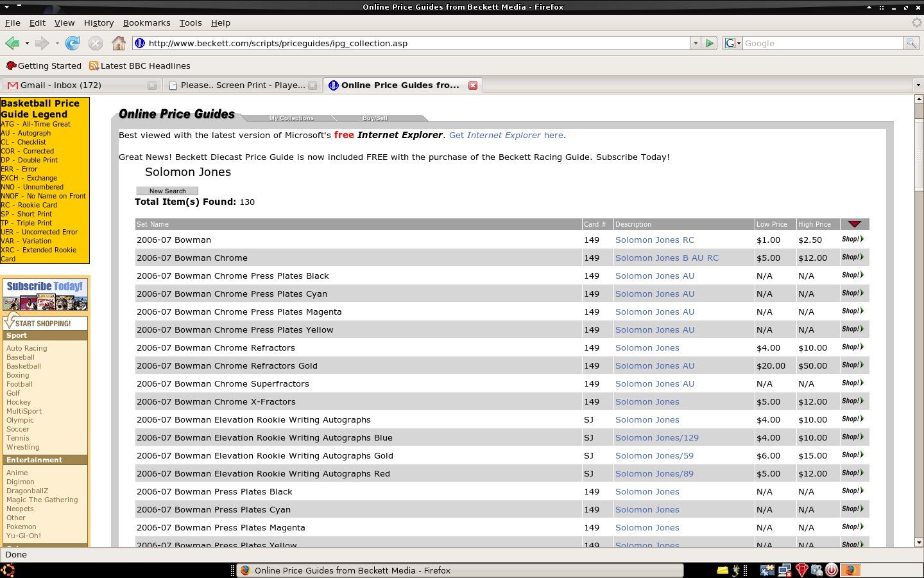Click Shop! for Bowman Chrome Press Plates Black

pyautogui.click(x=853, y=275)
